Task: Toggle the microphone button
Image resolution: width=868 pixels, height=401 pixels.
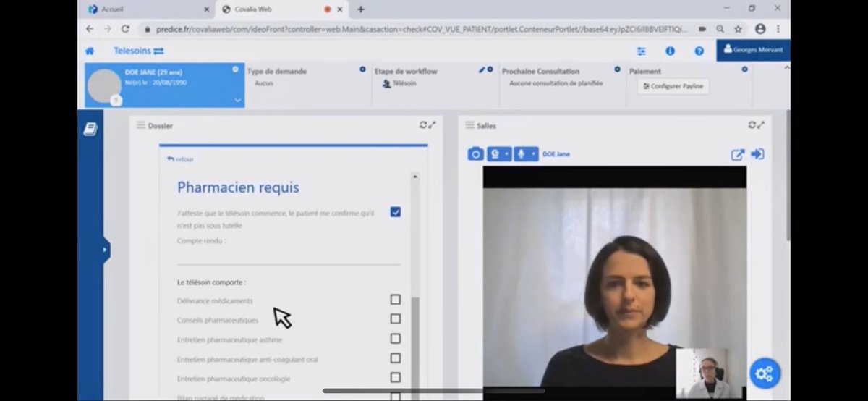Action: tap(522, 154)
